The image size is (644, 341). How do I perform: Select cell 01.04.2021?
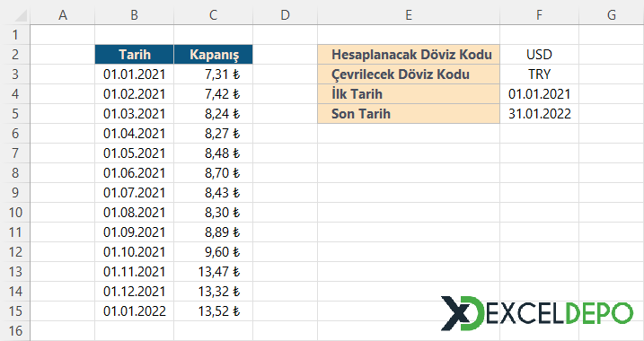tap(135, 134)
